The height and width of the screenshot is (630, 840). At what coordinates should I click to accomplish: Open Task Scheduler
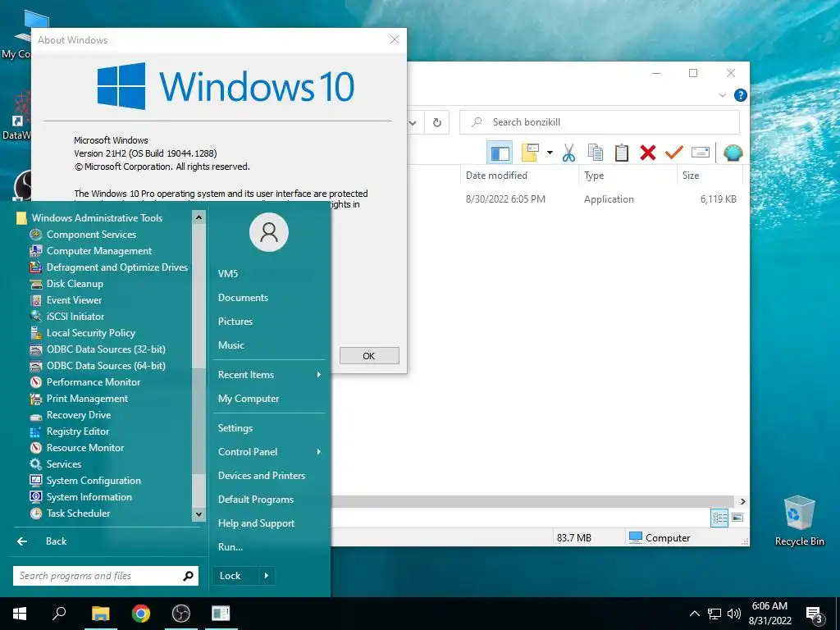click(71, 514)
